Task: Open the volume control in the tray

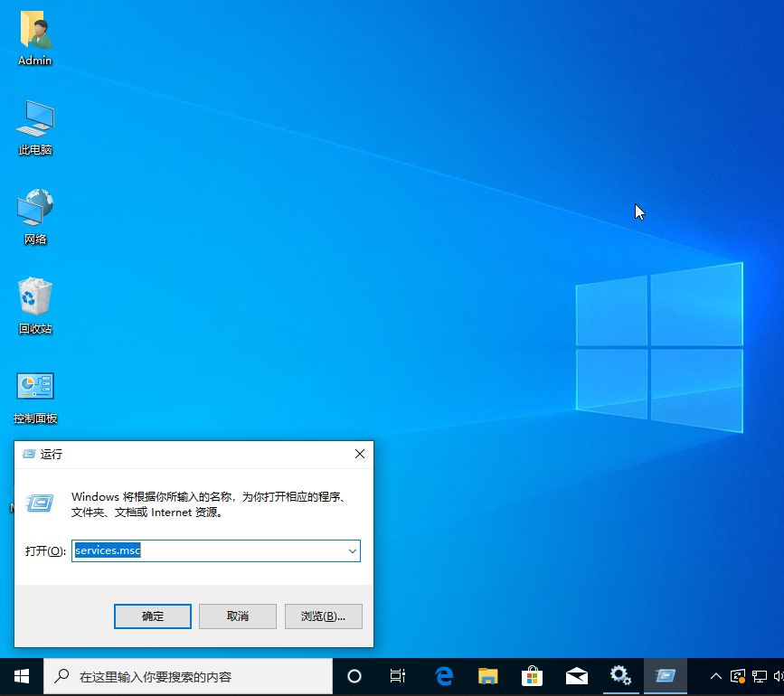Action: point(779,675)
